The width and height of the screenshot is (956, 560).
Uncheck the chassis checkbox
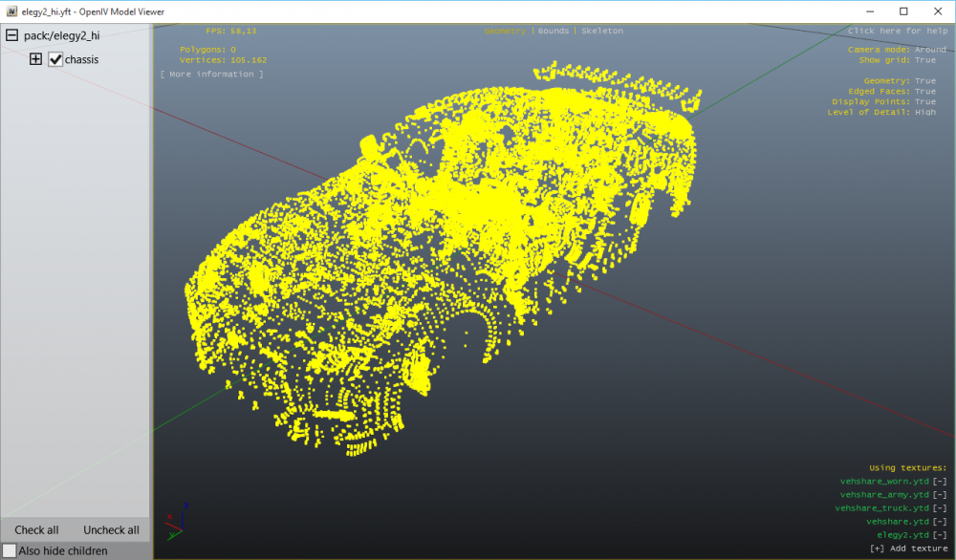pyautogui.click(x=55, y=59)
